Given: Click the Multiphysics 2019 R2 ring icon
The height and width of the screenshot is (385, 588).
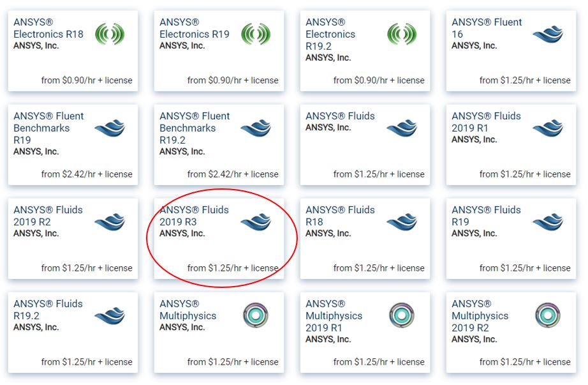Looking at the screenshot, I should pyautogui.click(x=548, y=315).
